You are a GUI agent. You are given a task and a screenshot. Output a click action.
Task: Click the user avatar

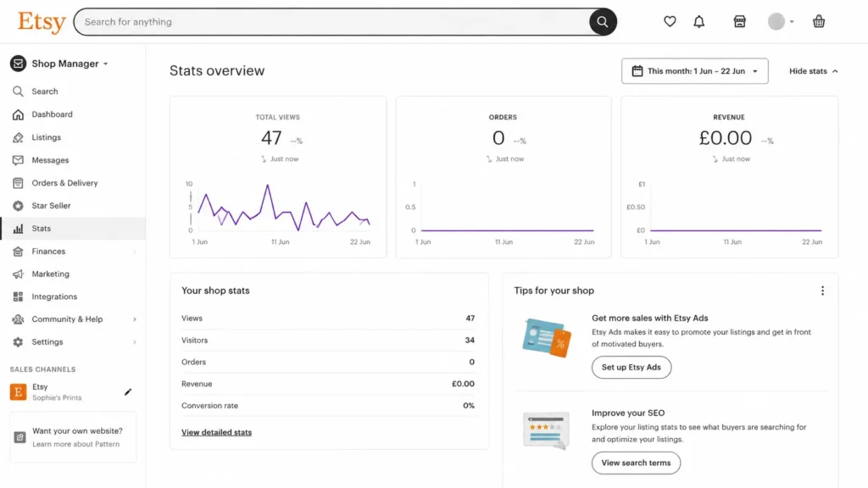(x=776, y=21)
